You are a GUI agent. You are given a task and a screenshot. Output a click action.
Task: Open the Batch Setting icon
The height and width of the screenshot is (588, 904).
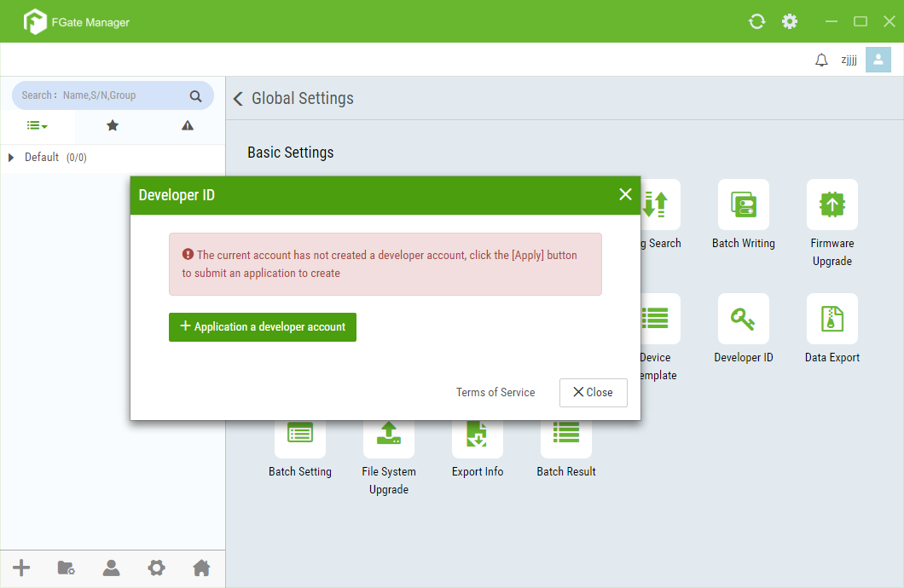[299, 435]
